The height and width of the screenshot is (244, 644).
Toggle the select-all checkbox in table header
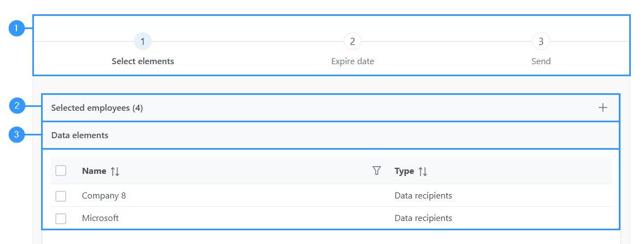point(61,171)
